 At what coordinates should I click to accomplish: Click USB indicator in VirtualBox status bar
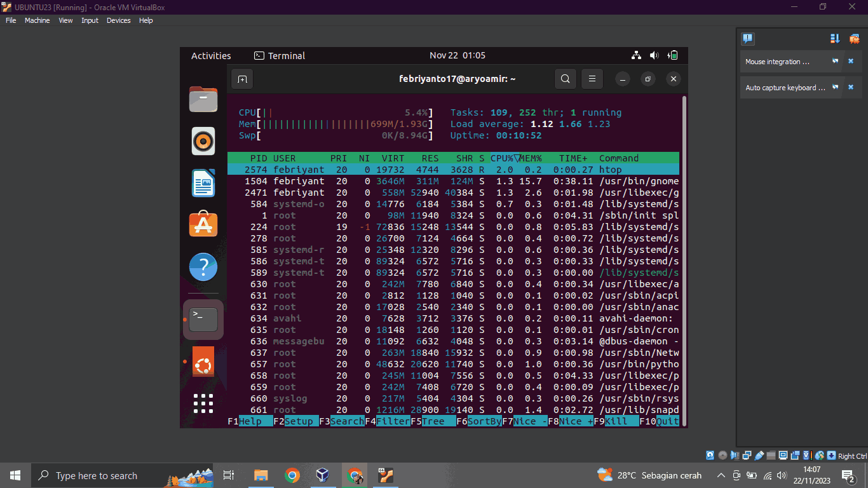[759, 456]
